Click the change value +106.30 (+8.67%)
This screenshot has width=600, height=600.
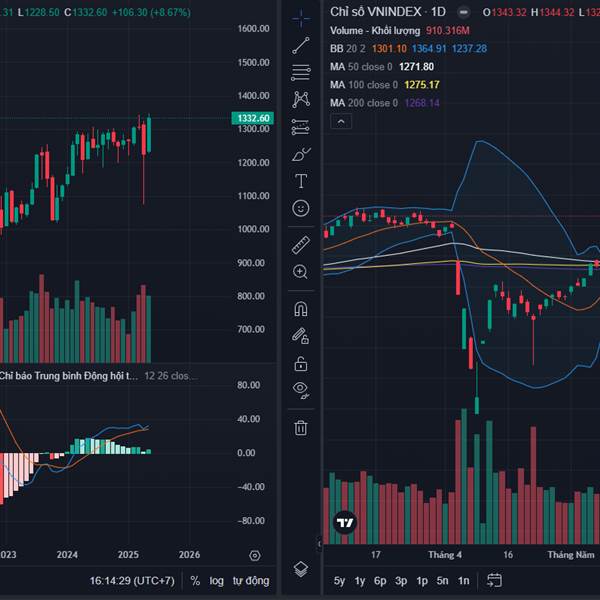point(151,13)
